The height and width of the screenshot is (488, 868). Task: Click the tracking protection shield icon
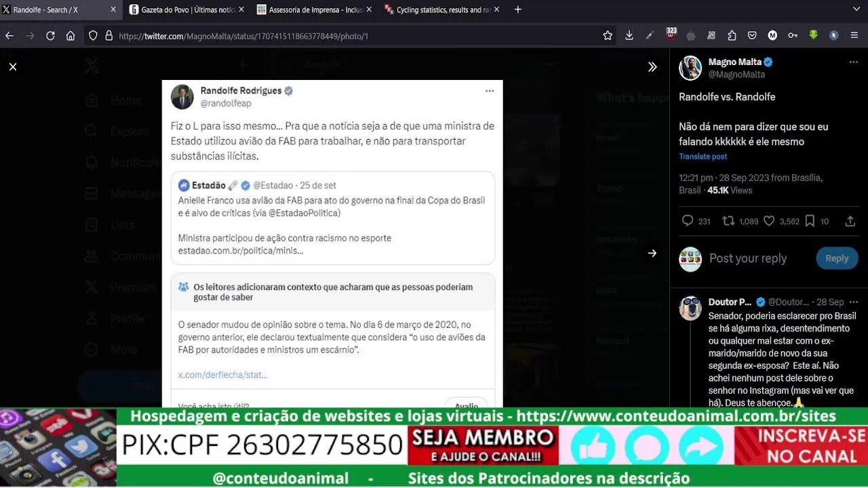pyautogui.click(x=94, y=36)
